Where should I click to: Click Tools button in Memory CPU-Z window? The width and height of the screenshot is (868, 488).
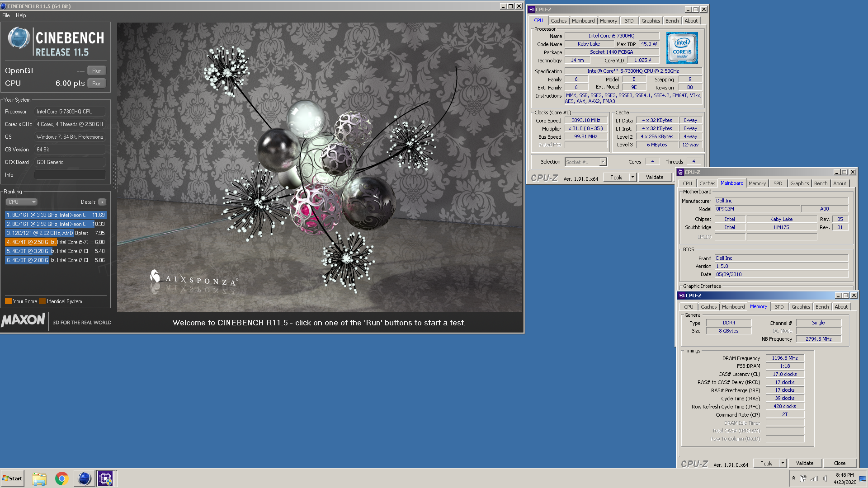[x=766, y=464]
